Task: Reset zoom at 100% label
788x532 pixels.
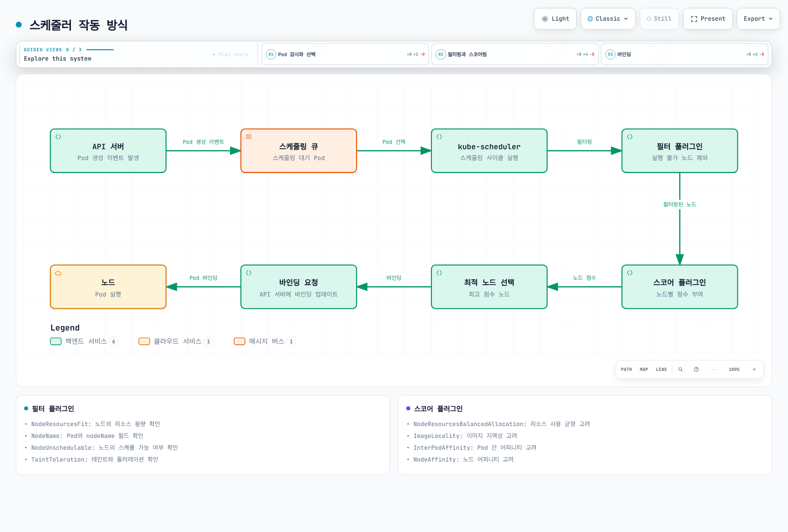Action: 734,369
